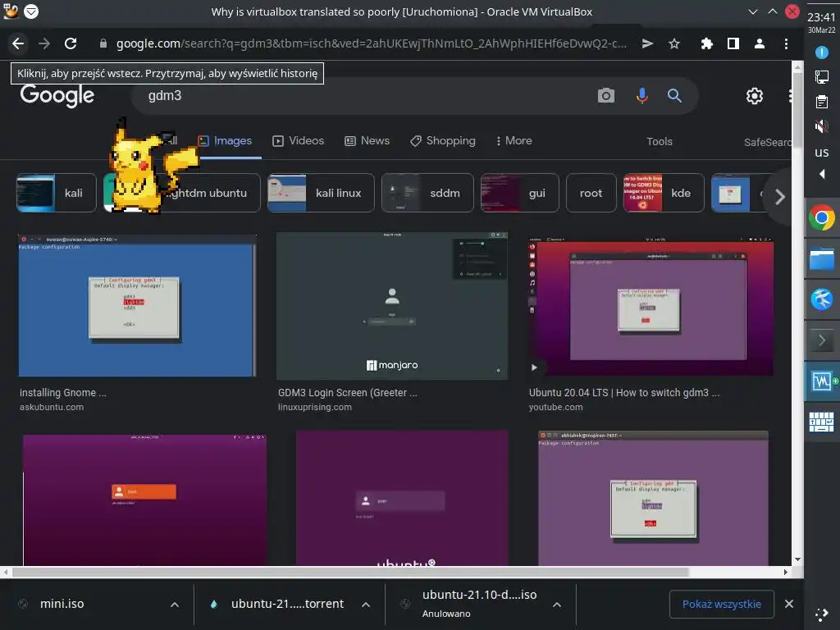Viewport: 840px width, 630px height.
Task: Select the kali suggestion chip
Action: [57, 193]
